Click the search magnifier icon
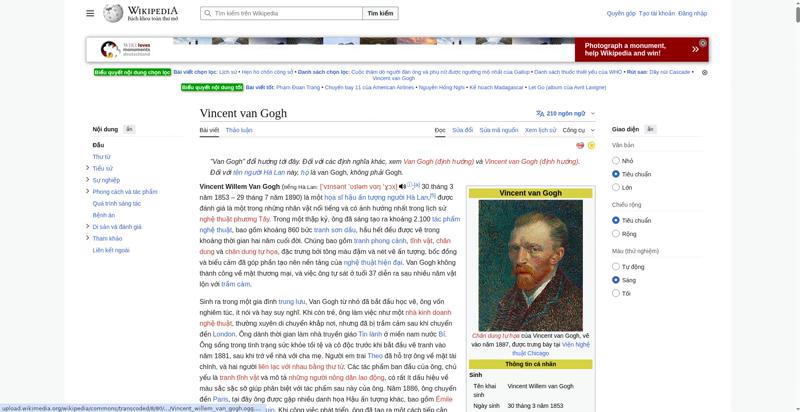 point(208,13)
